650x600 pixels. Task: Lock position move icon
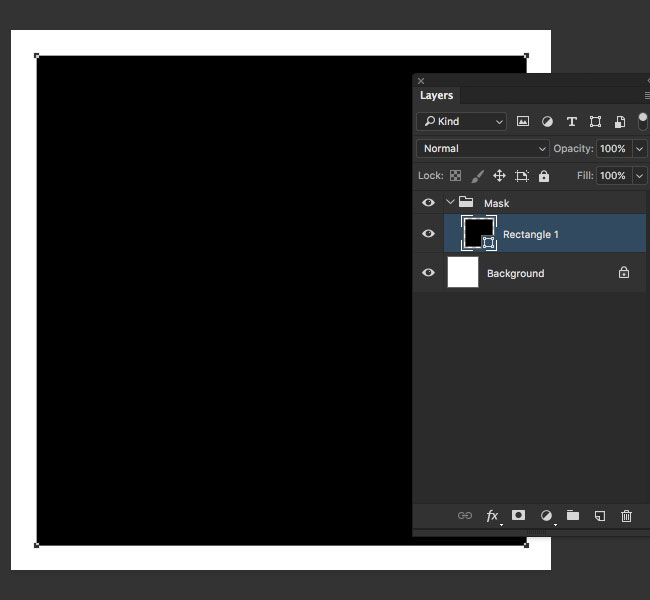(499, 176)
